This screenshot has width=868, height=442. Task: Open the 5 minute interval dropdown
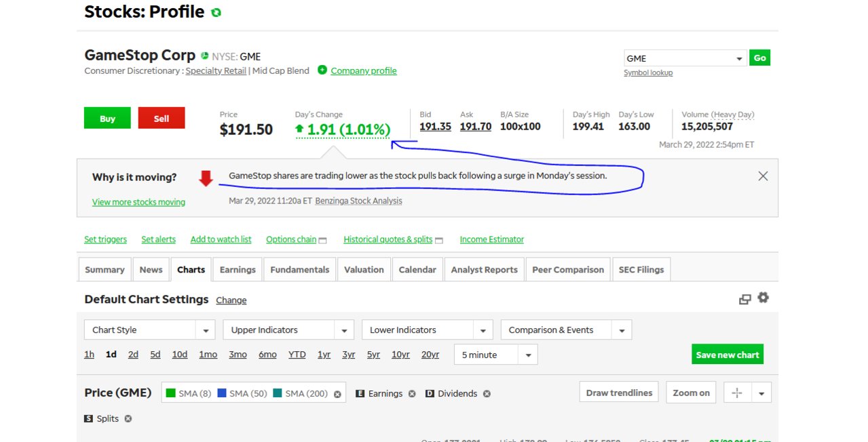(x=495, y=355)
